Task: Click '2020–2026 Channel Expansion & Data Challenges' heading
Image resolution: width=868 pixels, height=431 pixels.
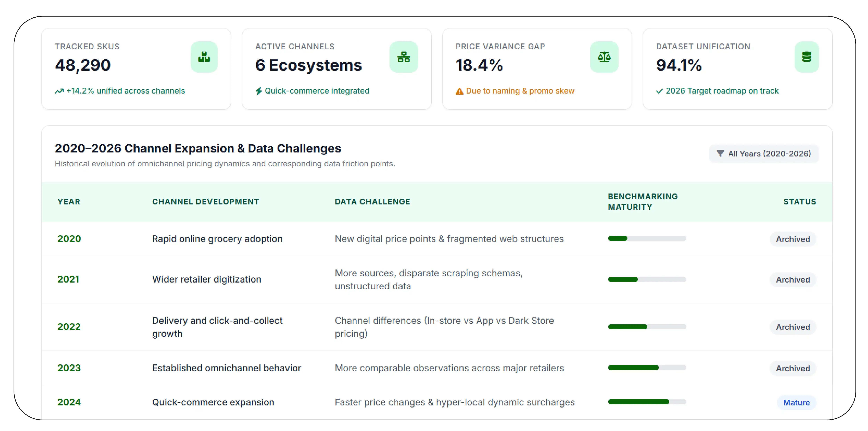Action: (198, 148)
